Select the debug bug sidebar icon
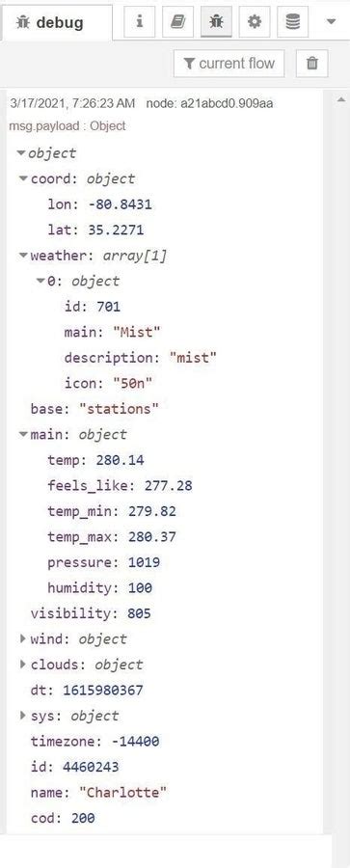 click(216, 22)
